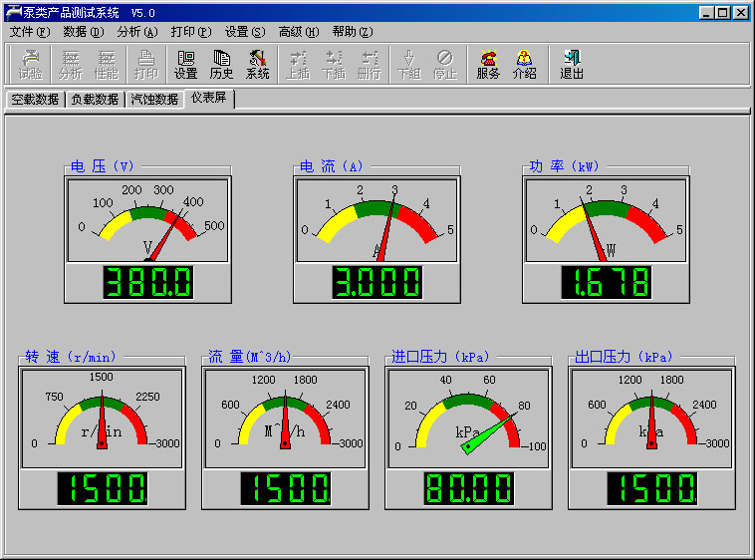This screenshot has height=560, width=755.
Task: Open the 历史 (history) toolbar icon
Action: [221, 65]
